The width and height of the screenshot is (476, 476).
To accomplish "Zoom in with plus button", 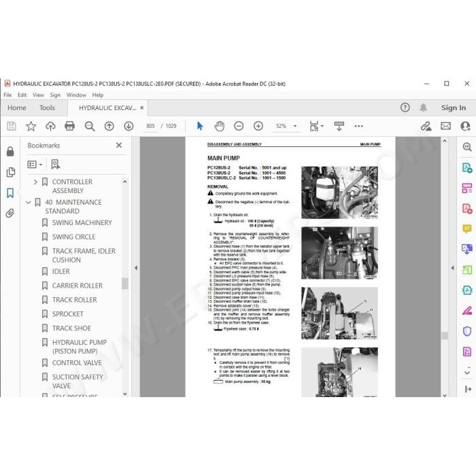I will 258,126.
